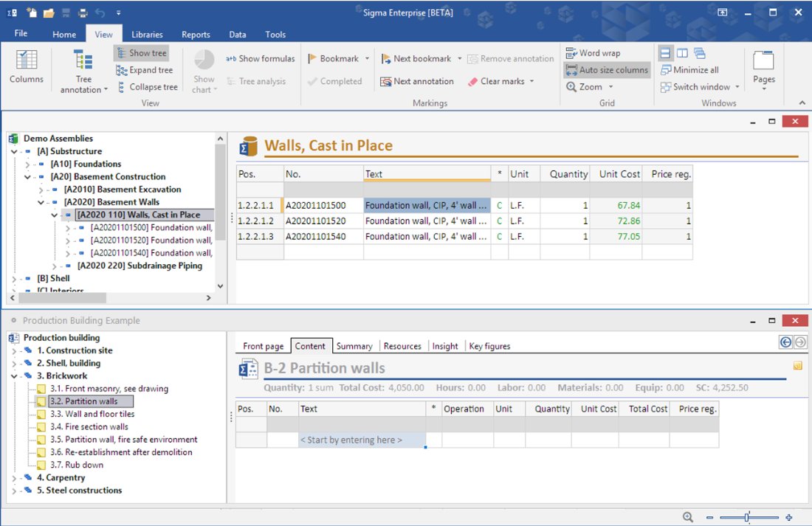This screenshot has height=526, width=812.
Task: Switch to the Data ribbon tab
Action: coord(238,34)
